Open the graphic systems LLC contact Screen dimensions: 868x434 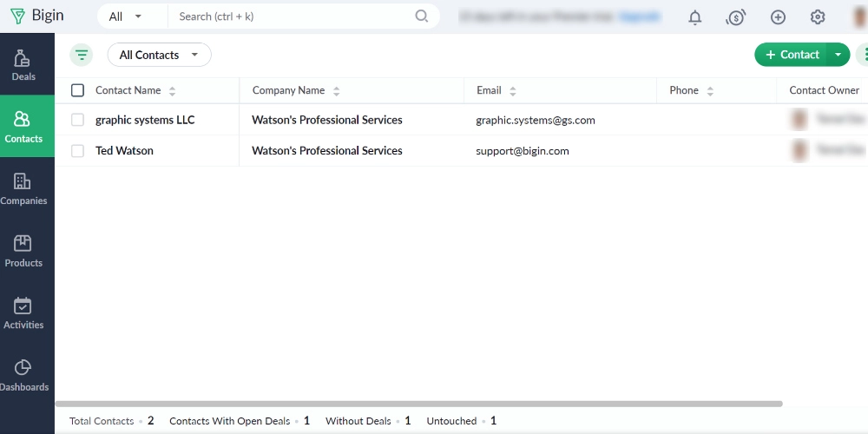click(x=145, y=120)
